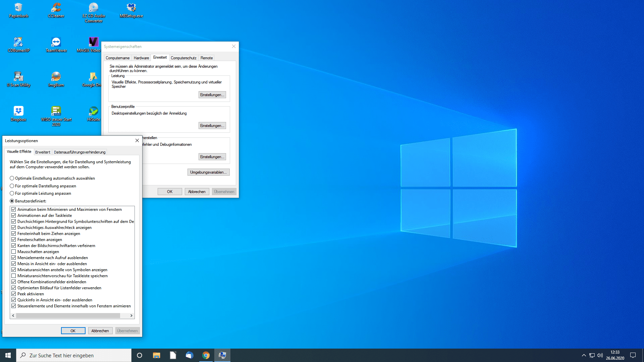Select the IJ Scan Utility desktop icon
Viewport: 644px width, 362px height.
[x=18, y=79]
